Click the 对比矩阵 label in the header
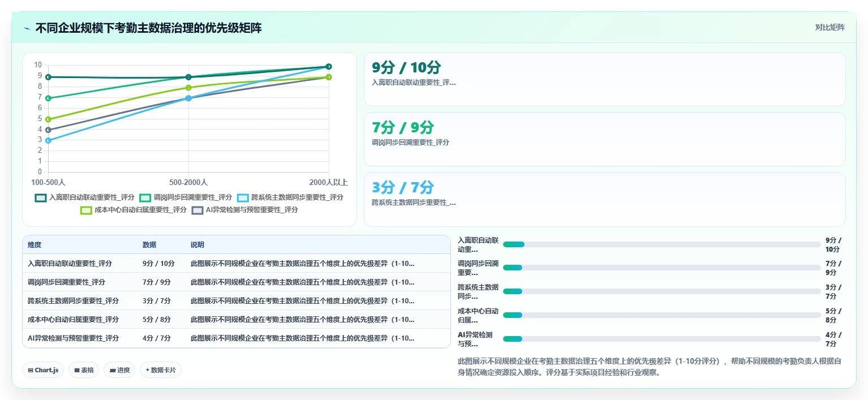 coord(830,28)
